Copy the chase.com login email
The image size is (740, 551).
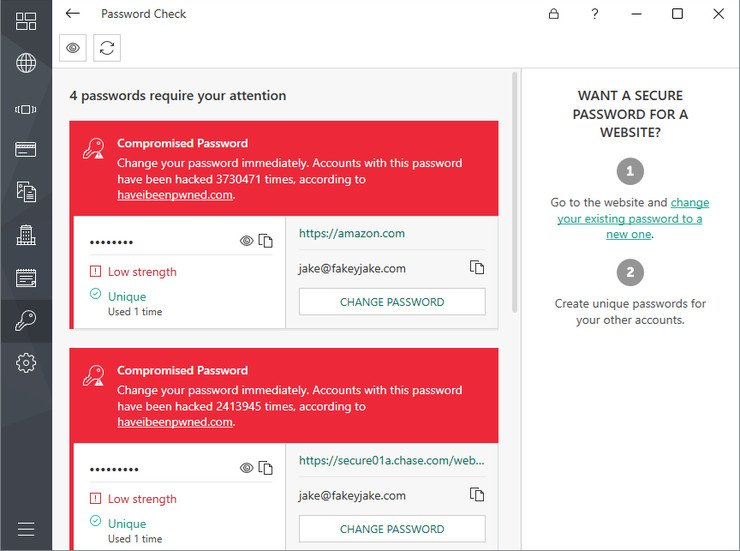tap(477, 494)
